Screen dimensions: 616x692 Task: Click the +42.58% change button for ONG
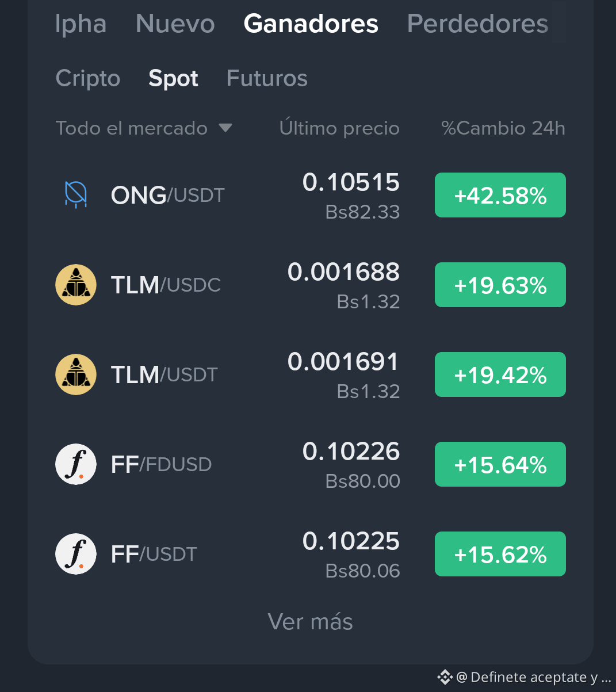(x=500, y=195)
